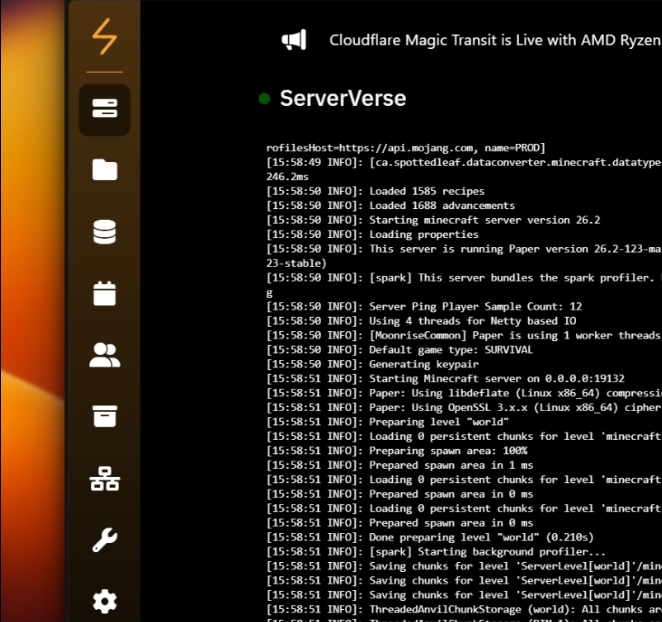This screenshot has height=622, width=662.
Task: Open the settings gear icon
Action: pyautogui.click(x=105, y=601)
